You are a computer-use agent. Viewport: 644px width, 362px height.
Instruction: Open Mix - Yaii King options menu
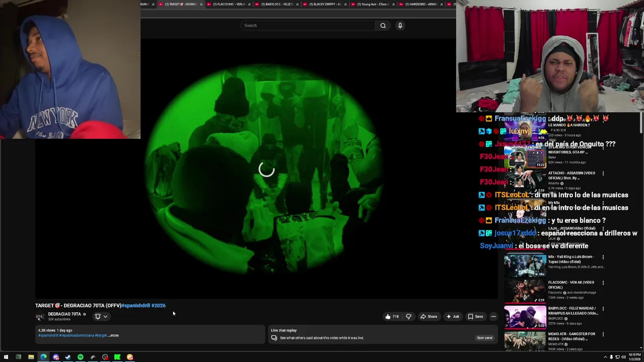pos(603,257)
